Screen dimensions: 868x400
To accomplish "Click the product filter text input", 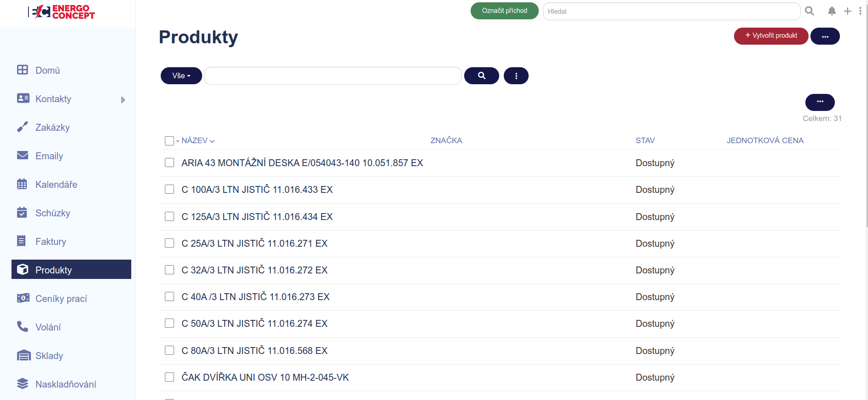I will point(332,75).
